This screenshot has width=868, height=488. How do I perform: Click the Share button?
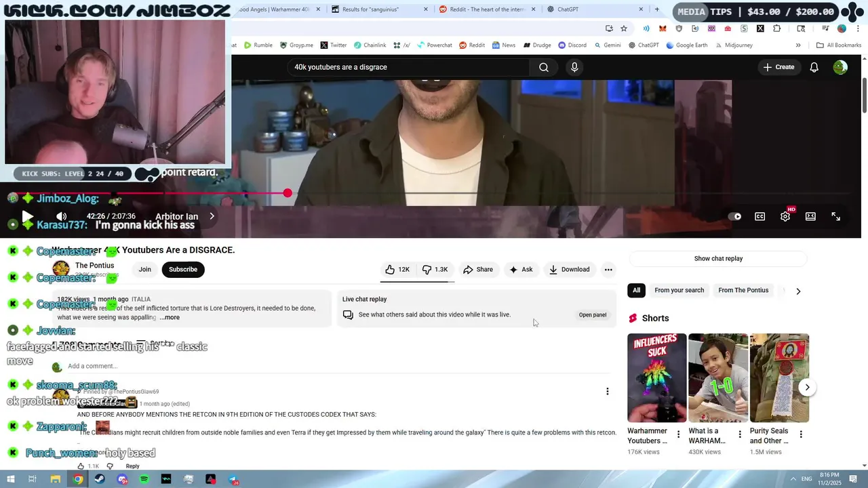point(478,269)
